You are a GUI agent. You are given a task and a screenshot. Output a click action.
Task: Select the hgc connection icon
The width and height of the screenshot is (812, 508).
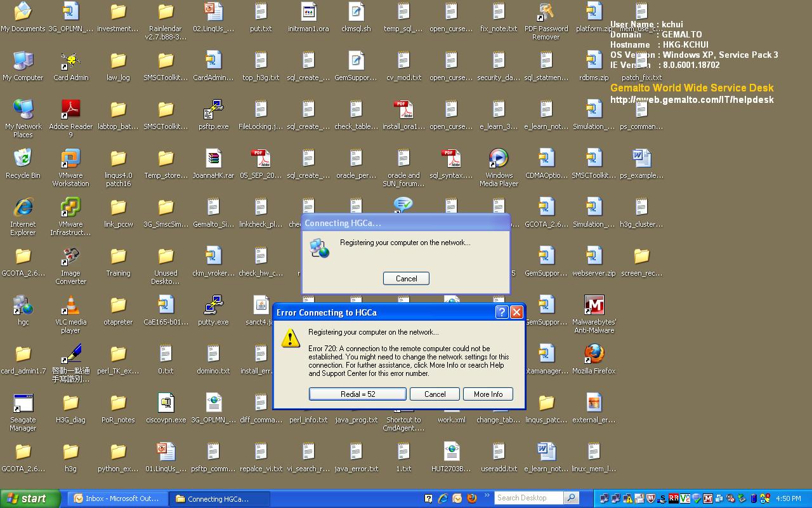[23, 311]
